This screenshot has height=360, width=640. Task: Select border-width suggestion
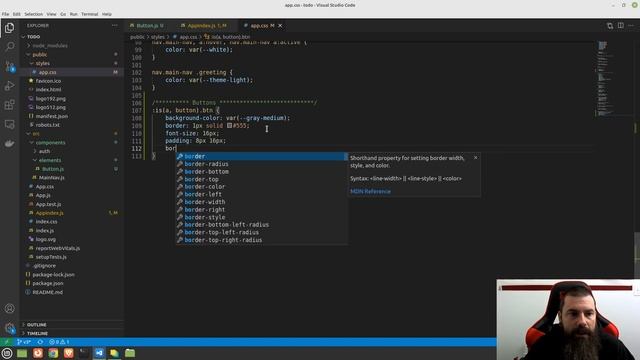tap(262, 202)
